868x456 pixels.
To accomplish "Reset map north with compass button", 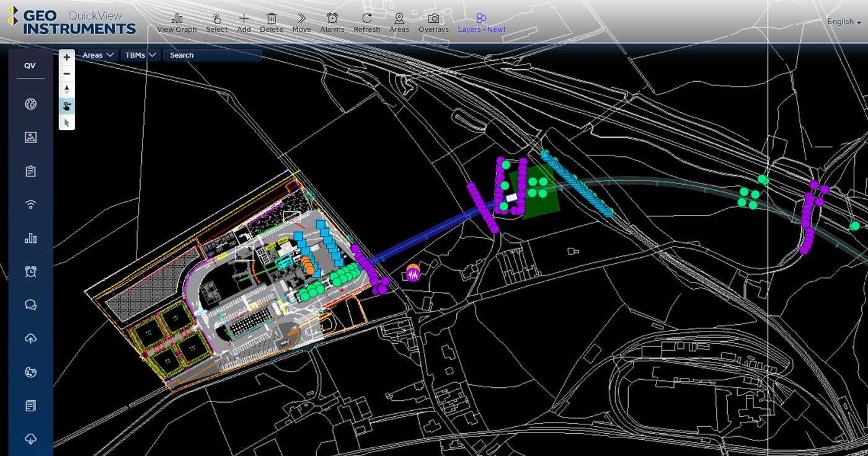I will [x=67, y=90].
